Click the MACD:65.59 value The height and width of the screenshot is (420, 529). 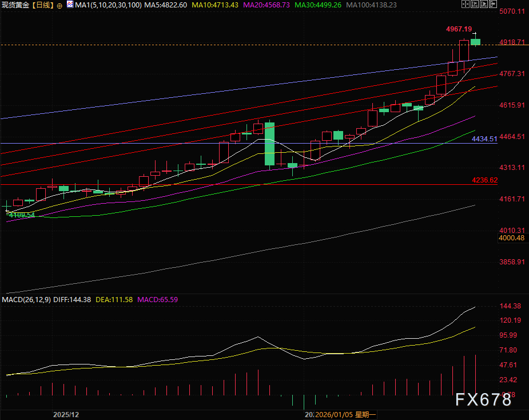(157, 300)
